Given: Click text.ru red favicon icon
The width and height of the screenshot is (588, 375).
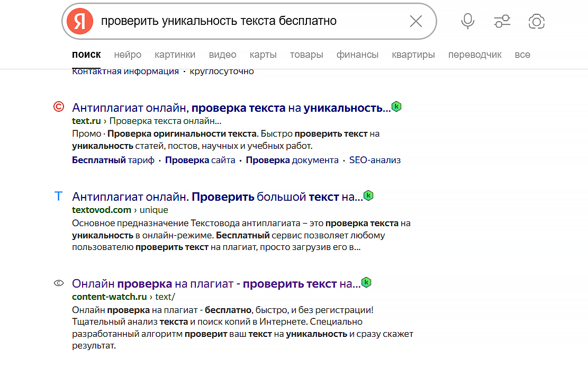Looking at the screenshot, I should (x=59, y=107).
